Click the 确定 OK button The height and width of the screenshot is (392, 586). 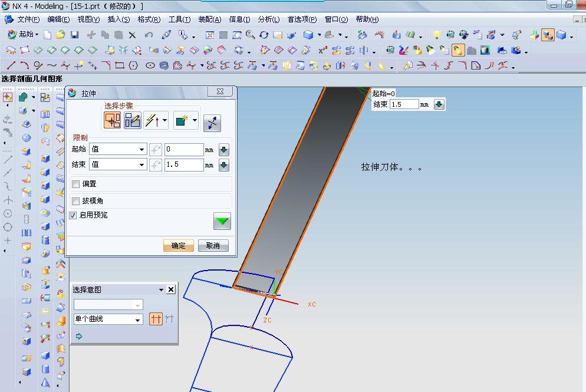pos(178,245)
